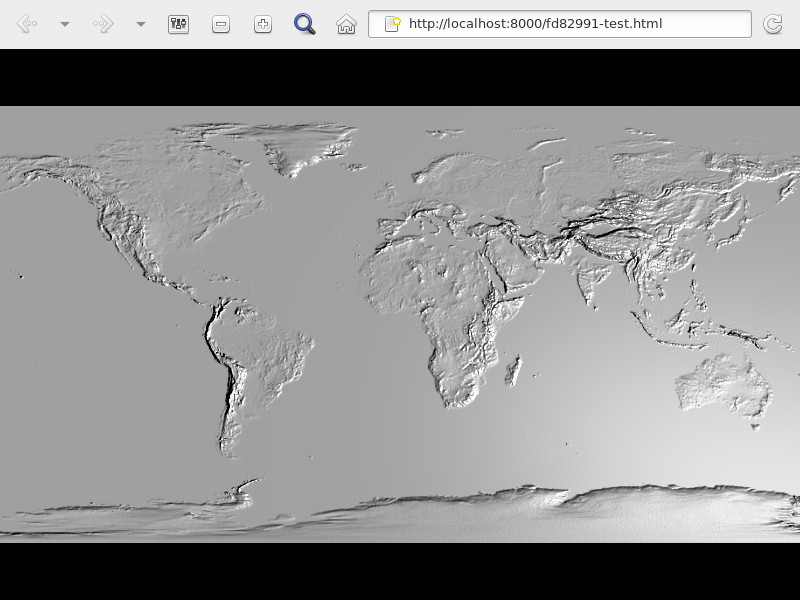Screen dimensions: 800x600
Task: Click the Back navigation arrow
Action: coord(26,24)
